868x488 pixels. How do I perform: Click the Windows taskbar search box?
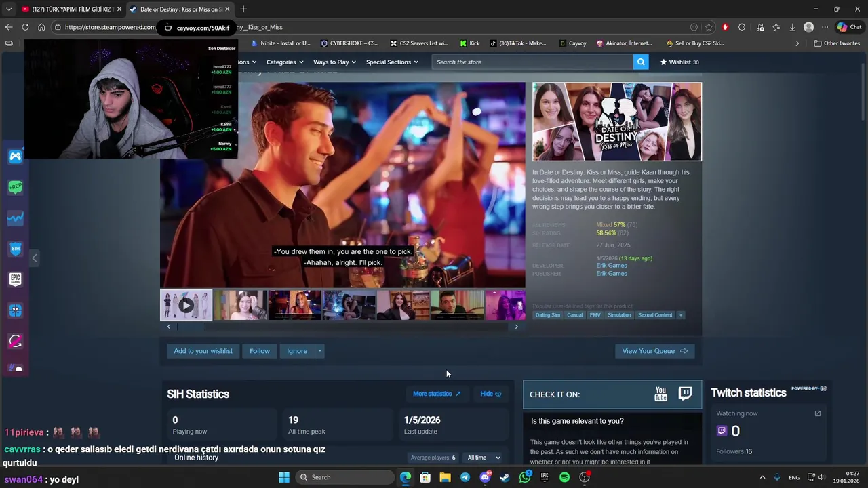pos(345,477)
